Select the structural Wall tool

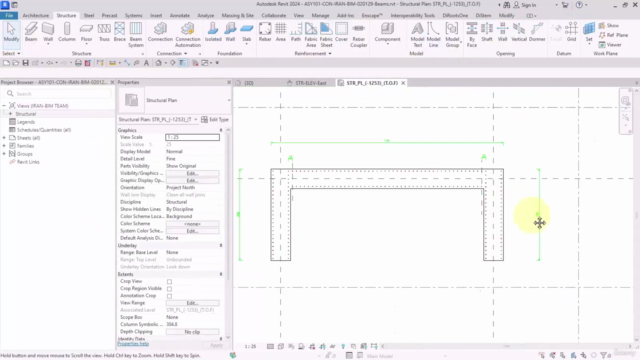coord(48,32)
